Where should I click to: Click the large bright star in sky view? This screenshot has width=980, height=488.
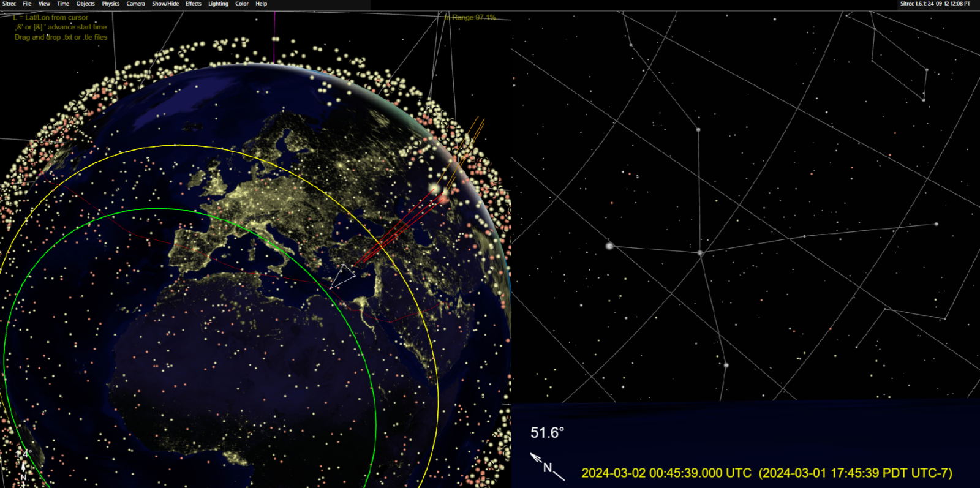(x=609, y=246)
